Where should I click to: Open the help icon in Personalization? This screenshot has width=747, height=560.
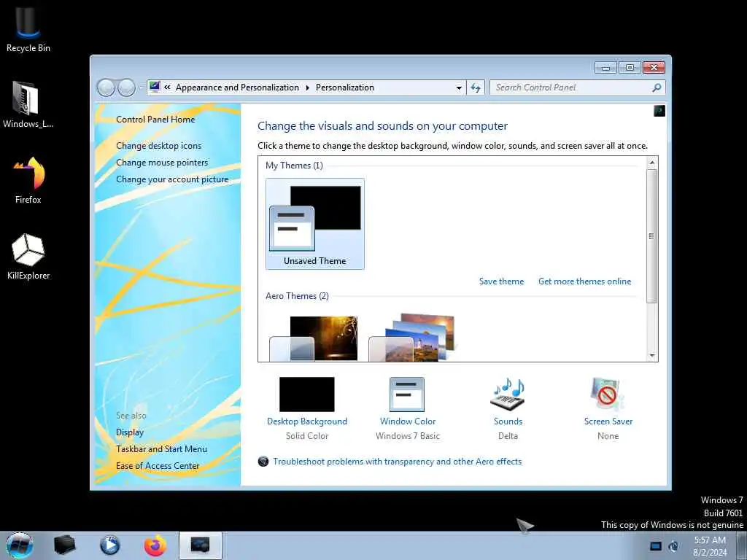pyautogui.click(x=659, y=112)
